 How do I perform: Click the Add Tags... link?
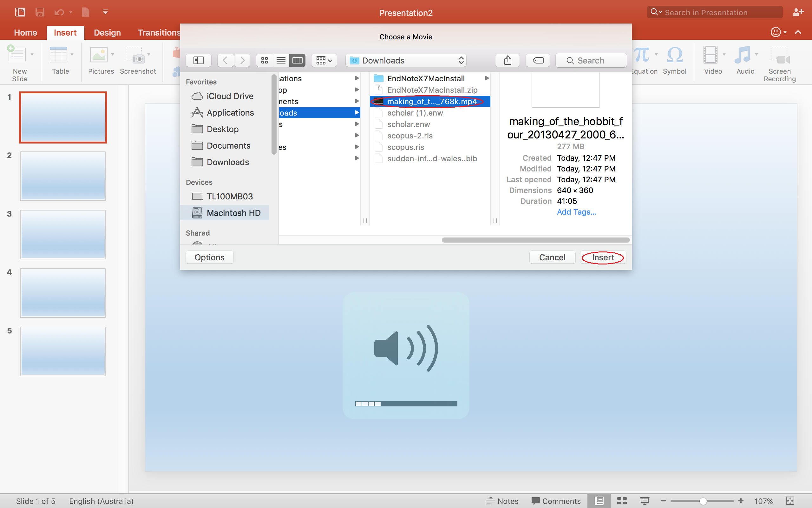(576, 212)
